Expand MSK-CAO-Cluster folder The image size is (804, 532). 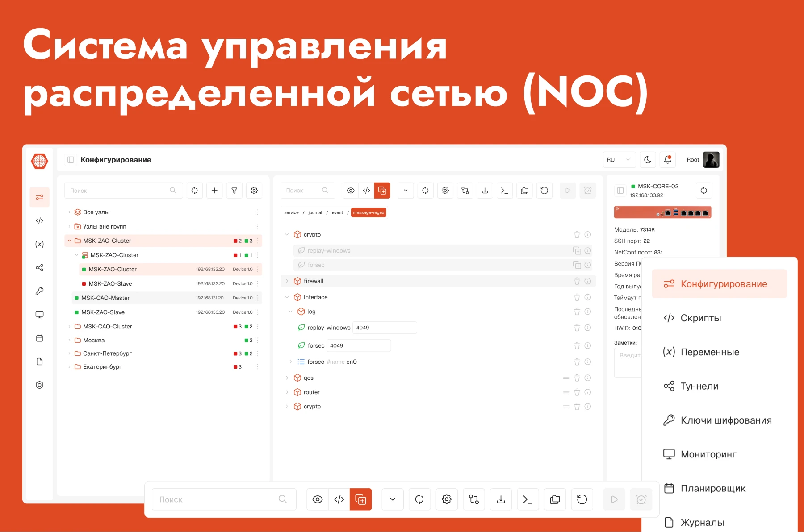pos(69,326)
